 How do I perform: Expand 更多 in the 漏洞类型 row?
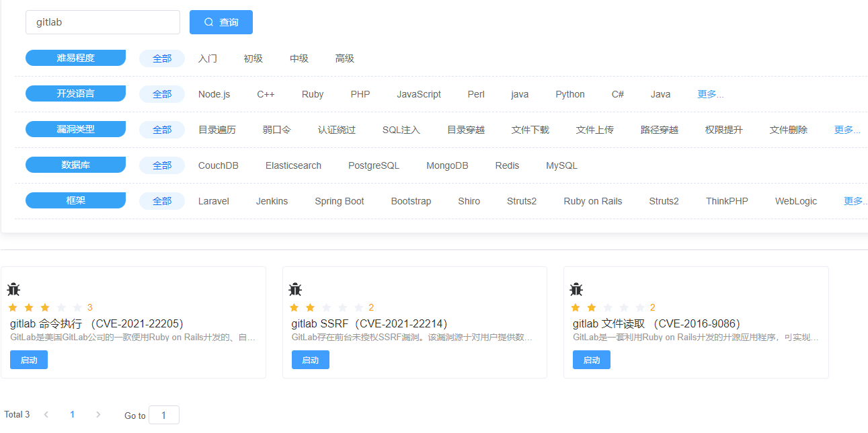click(847, 130)
